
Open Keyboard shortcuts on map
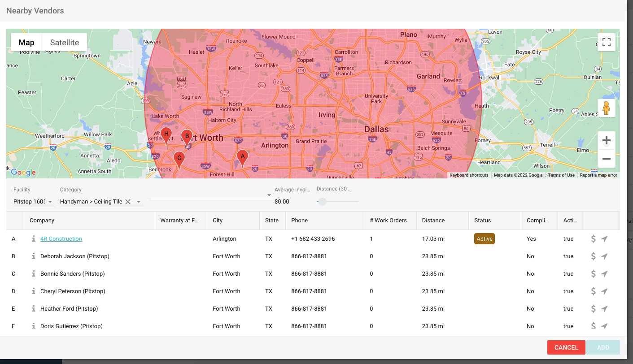click(x=469, y=175)
